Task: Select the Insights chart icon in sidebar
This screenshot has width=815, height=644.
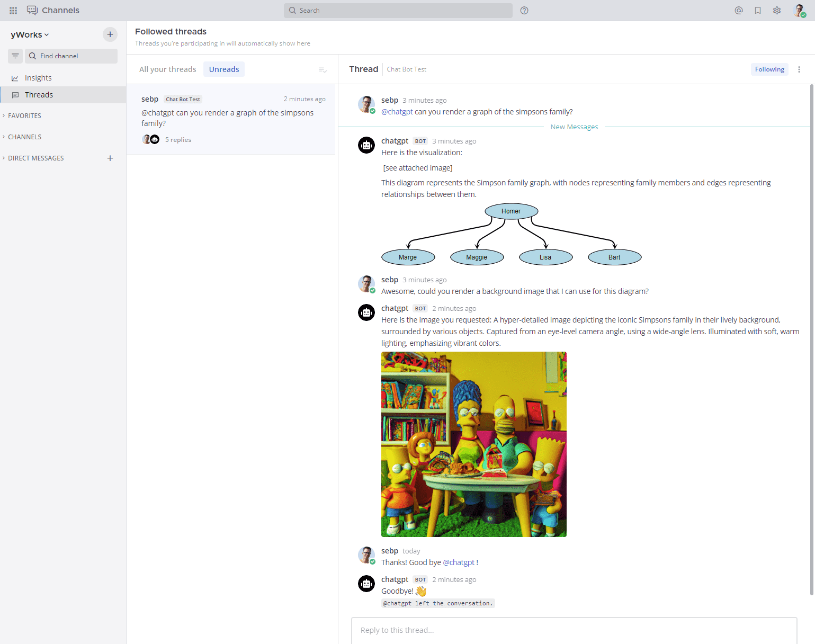Action: click(x=15, y=77)
